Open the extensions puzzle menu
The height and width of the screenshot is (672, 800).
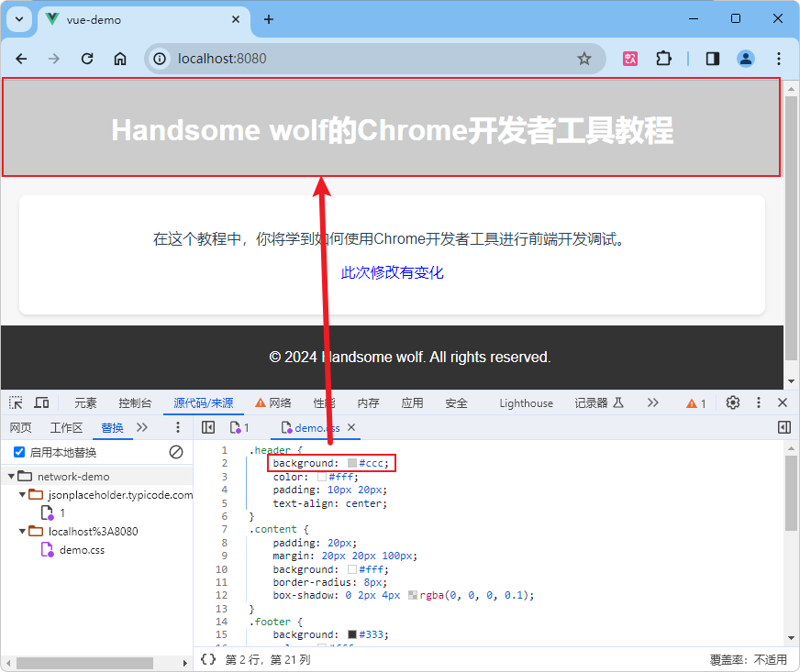[663, 59]
